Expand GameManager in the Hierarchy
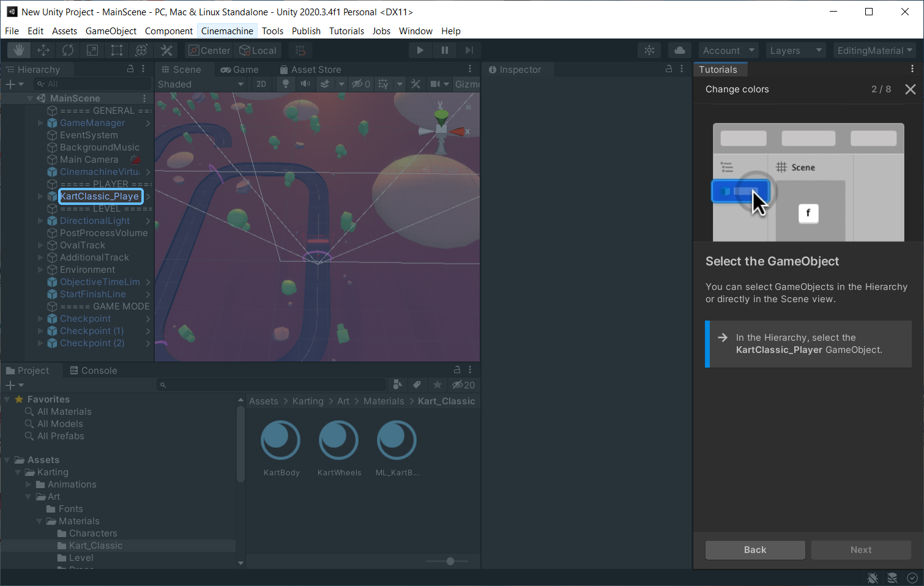 click(x=41, y=122)
